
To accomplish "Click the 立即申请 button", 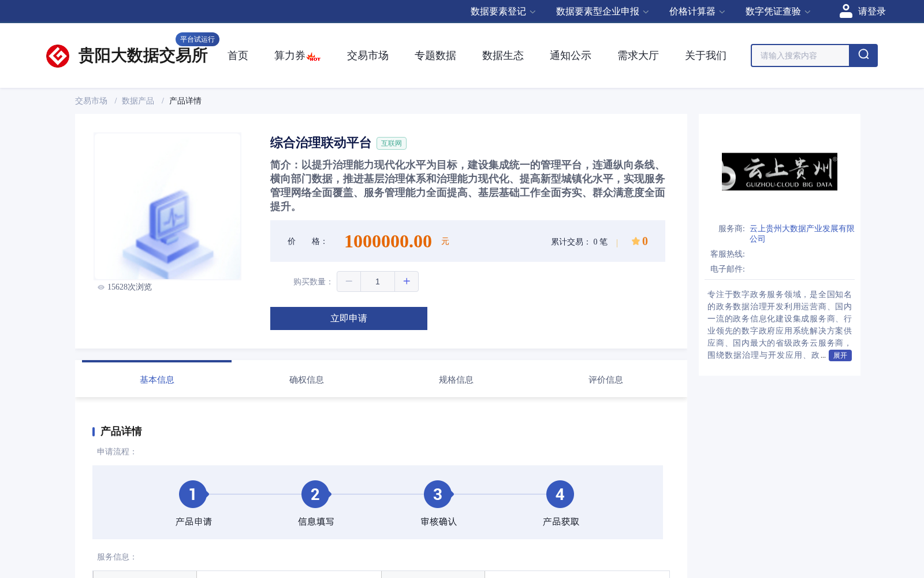I will pyautogui.click(x=349, y=318).
